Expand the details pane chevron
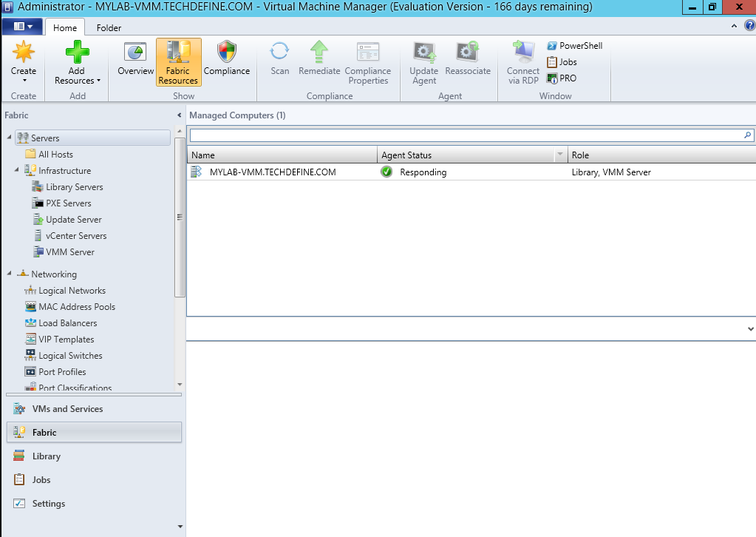This screenshot has height=537, width=756. [750, 329]
